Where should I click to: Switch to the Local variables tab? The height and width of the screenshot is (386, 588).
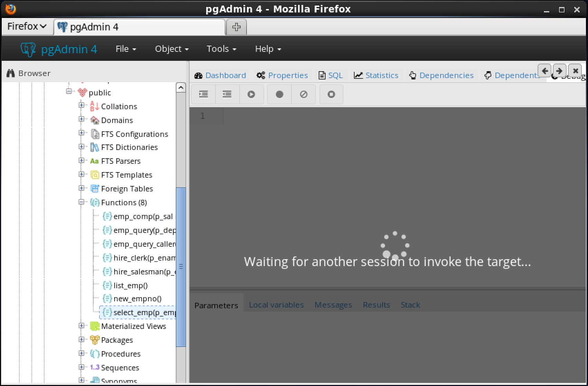[x=276, y=305]
